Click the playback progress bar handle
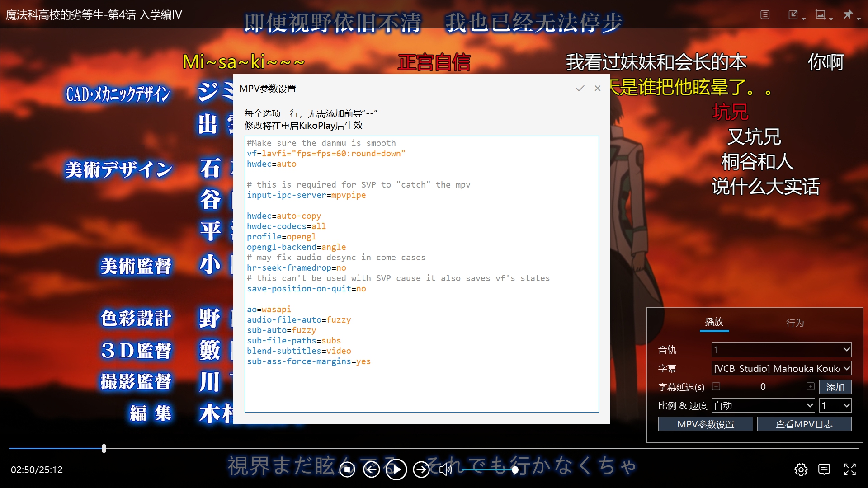Image resolution: width=868 pixels, height=488 pixels. (x=104, y=449)
